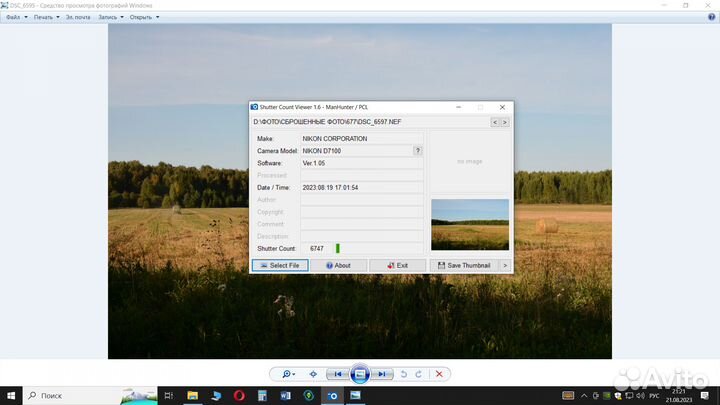Open photo viewer help icon
720x405 pixels.
pyautogui.click(x=711, y=17)
